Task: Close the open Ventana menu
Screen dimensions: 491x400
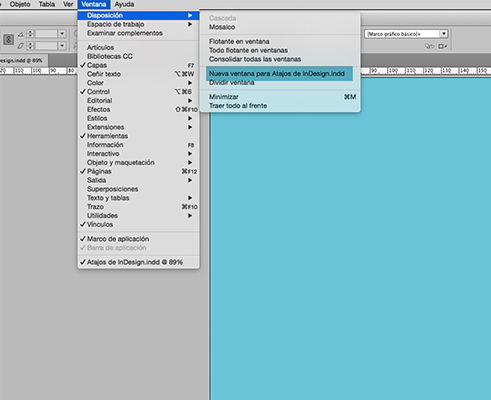Action: [x=94, y=4]
